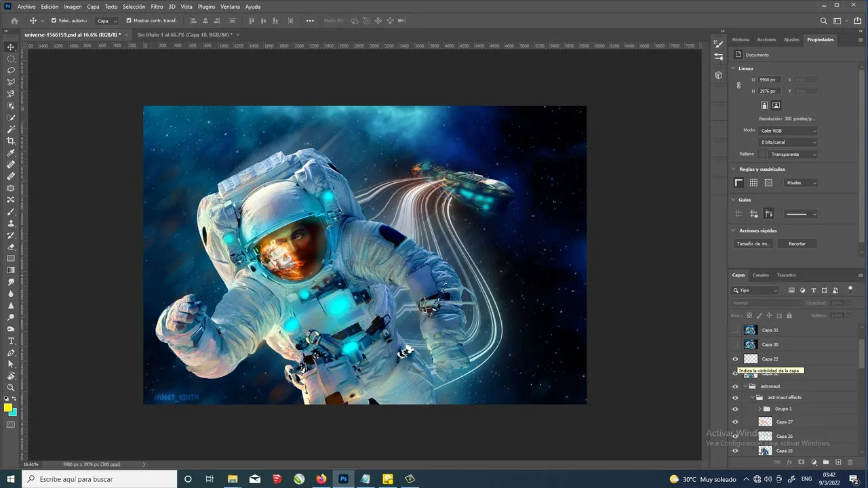
Task: Open the guides line style dropdown
Action: [801, 214]
